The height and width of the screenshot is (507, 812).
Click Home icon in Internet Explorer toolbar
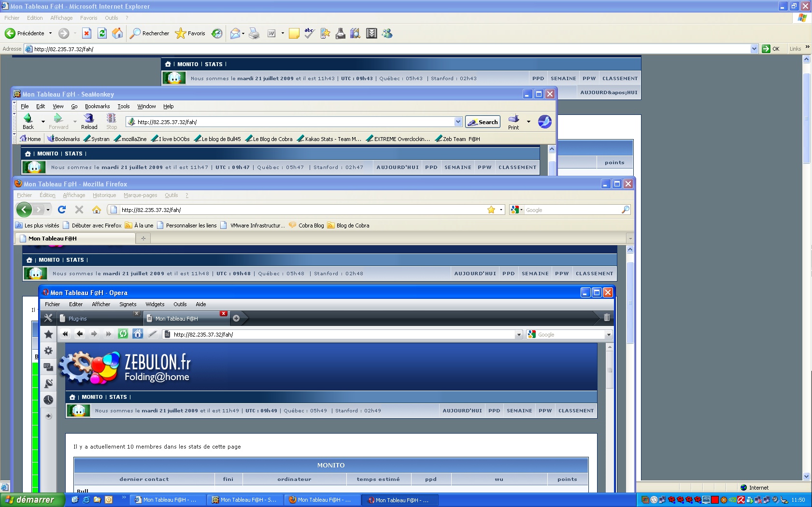(x=117, y=33)
